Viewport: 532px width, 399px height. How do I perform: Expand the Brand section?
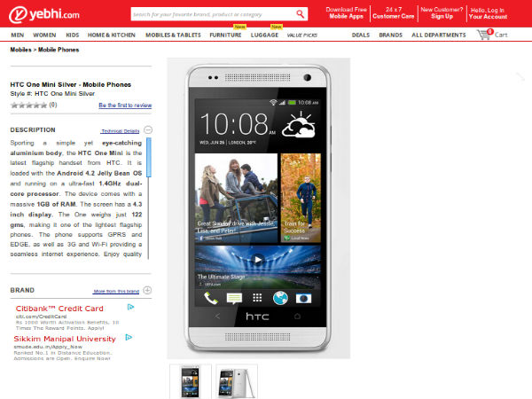148,290
